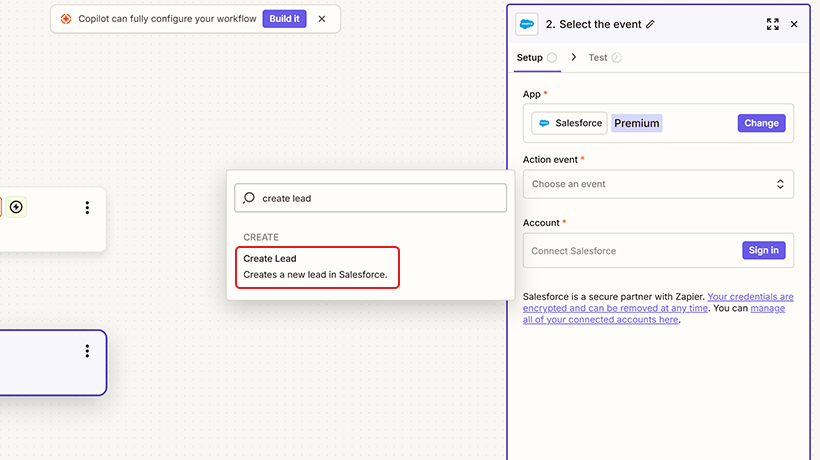820x460 pixels.
Task: Click the search magnifier icon in the event search
Action: (249, 198)
